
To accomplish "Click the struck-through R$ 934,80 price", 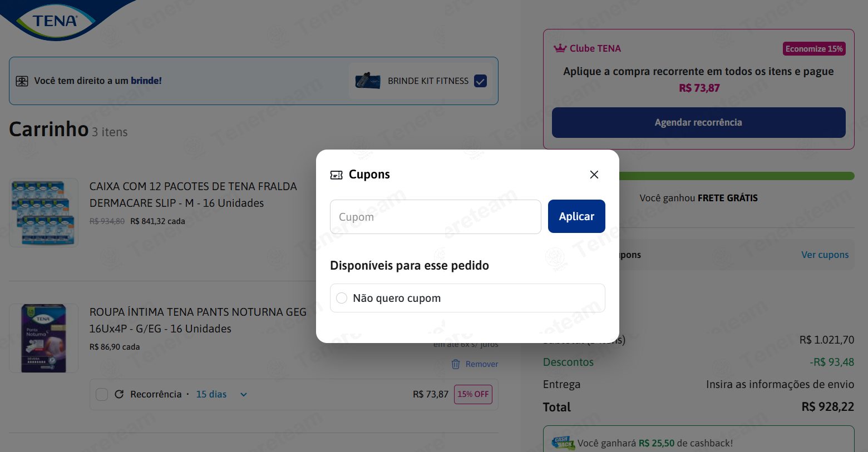I will (107, 221).
